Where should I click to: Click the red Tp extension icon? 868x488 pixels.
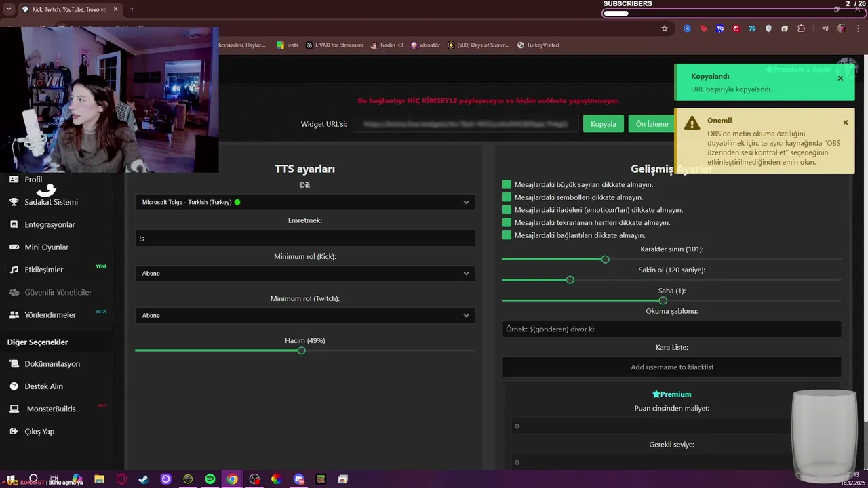pyautogui.click(x=703, y=28)
